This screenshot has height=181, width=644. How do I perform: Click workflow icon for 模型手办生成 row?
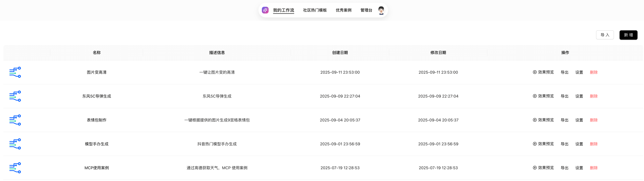pos(15,144)
